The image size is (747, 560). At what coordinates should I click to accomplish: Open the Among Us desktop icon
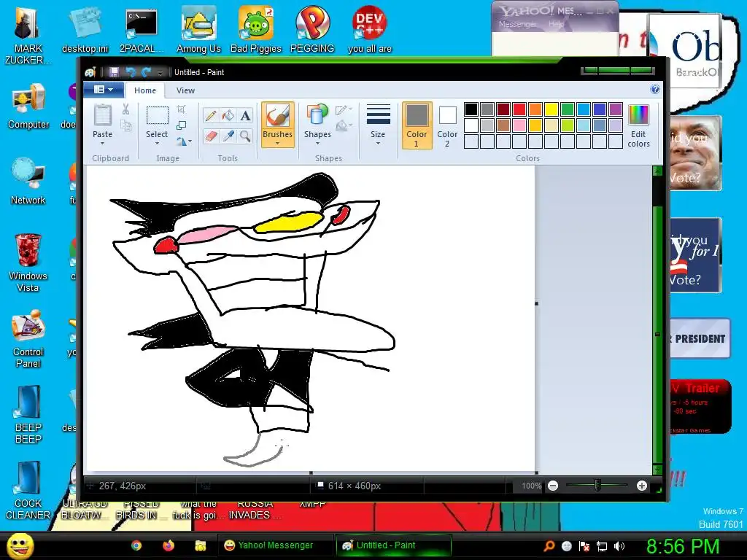coord(198,29)
